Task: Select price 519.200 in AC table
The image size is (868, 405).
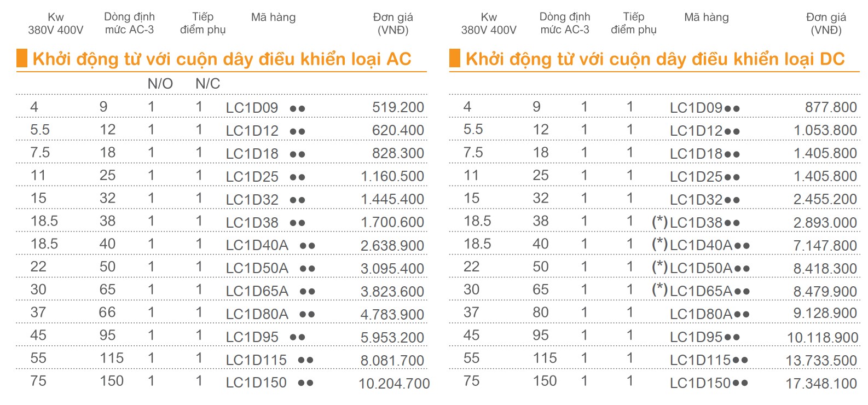Action: click(x=398, y=107)
